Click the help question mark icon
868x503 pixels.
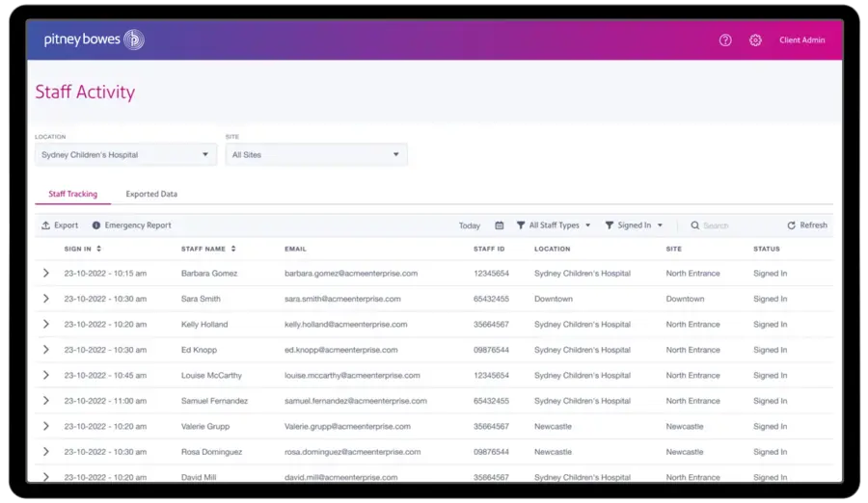725,40
